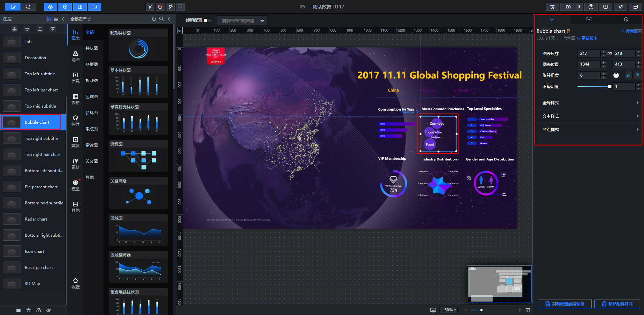Expand the 文本样式 section
This screenshot has width=644, height=315.
point(590,116)
